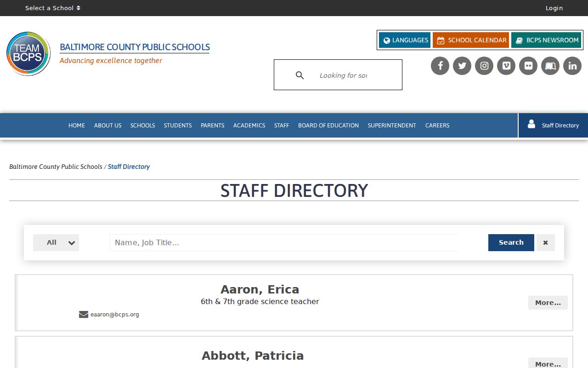The width and height of the screenshot is (588, 368).
Task: Open the Twitter social icon
Action: click(x=462, y=66)
